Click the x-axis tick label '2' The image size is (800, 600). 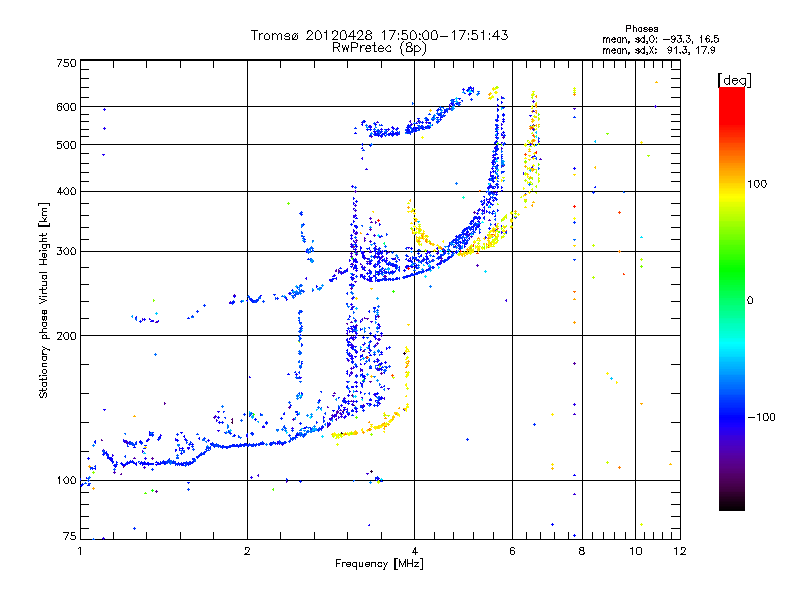(247, 551)
